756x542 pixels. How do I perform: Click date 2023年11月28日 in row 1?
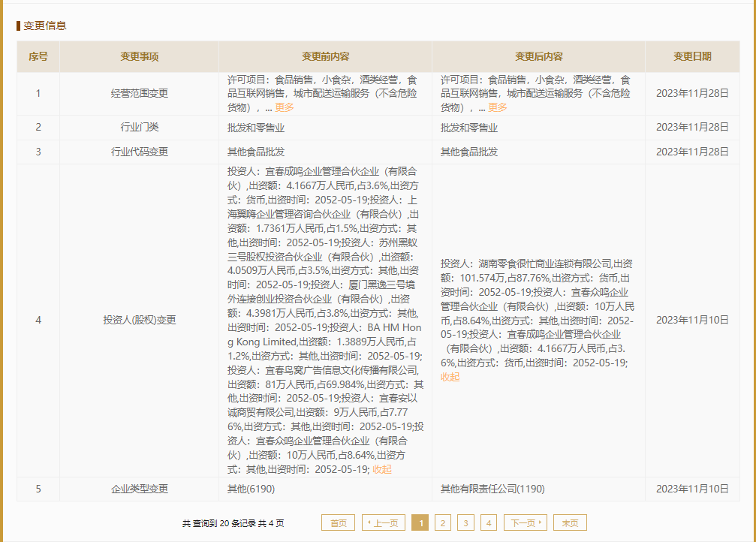pos(692,94)
